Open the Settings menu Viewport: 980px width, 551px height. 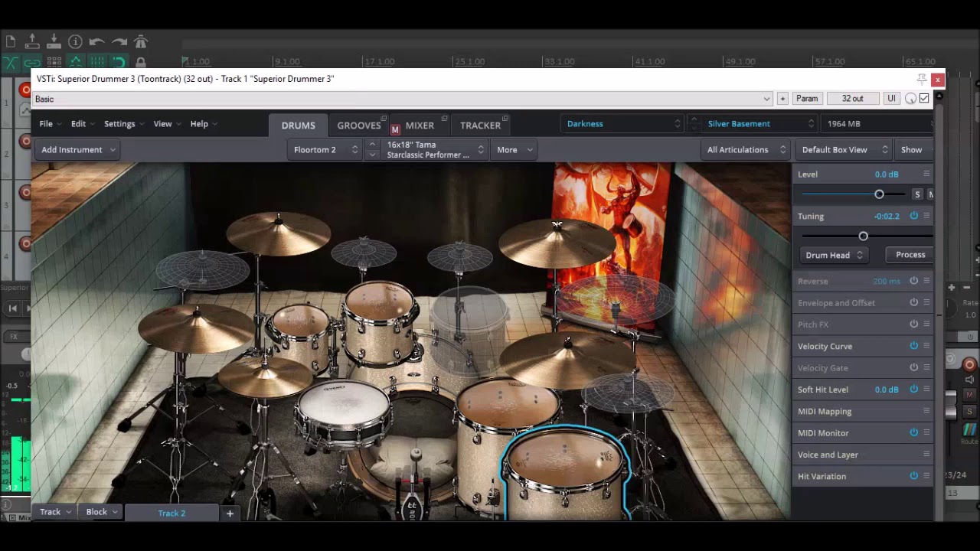click(124, 124)
